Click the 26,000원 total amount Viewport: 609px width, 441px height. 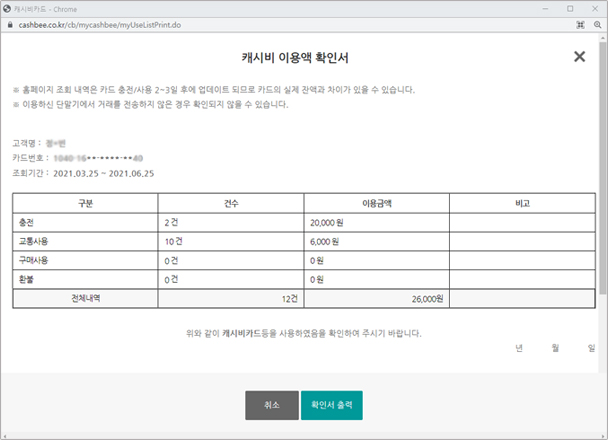point(427,299)
